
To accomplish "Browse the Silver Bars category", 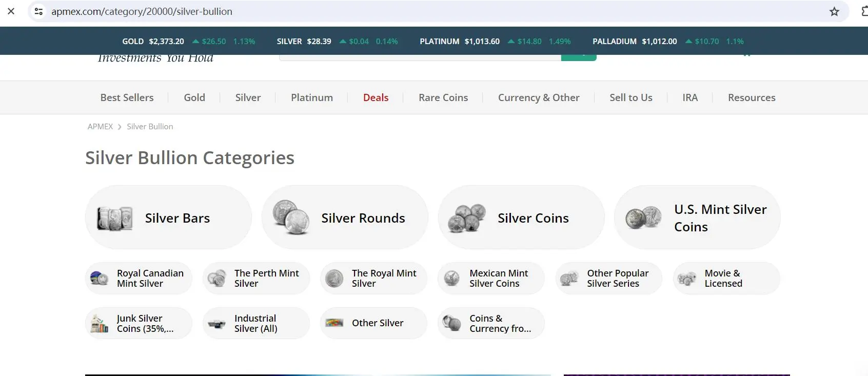I will tap(168, 217).
